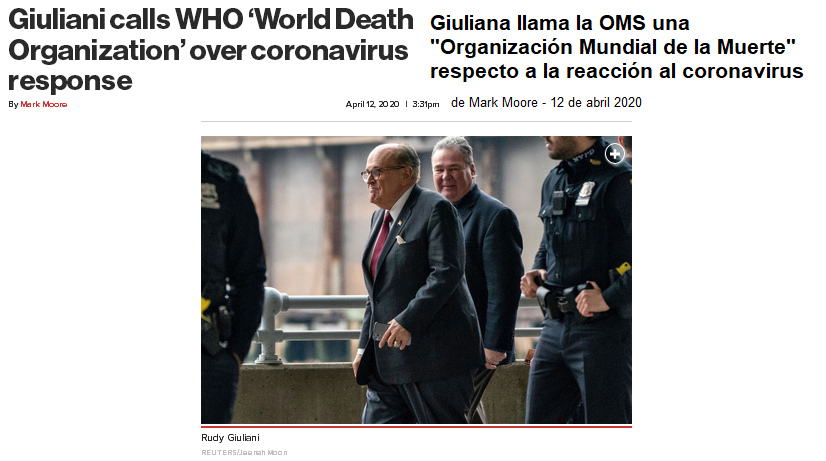Open the Mark Moore author link
The width and height of the screenshot is (826, 461).
44,104
